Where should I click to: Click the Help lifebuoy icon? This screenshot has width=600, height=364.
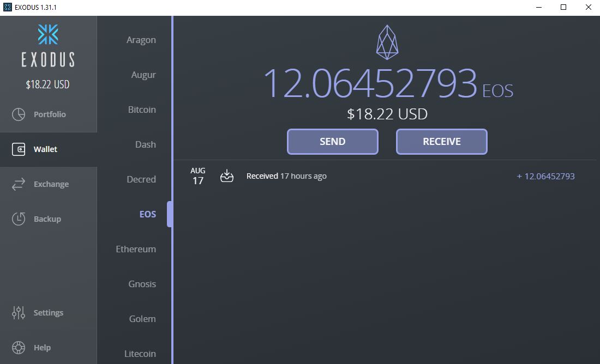(19, 348)
